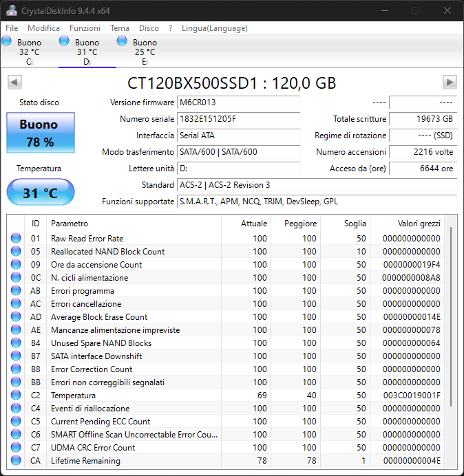The height and width of the screenshot is (476, 464).
Task: Open the Funzioni menu
Action: [x=85, y=28]
